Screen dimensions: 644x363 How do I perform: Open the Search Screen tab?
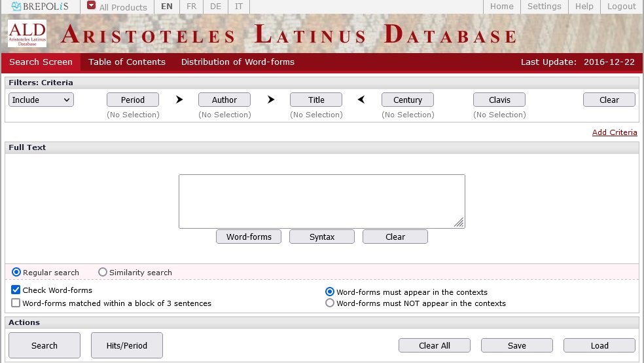41,62
